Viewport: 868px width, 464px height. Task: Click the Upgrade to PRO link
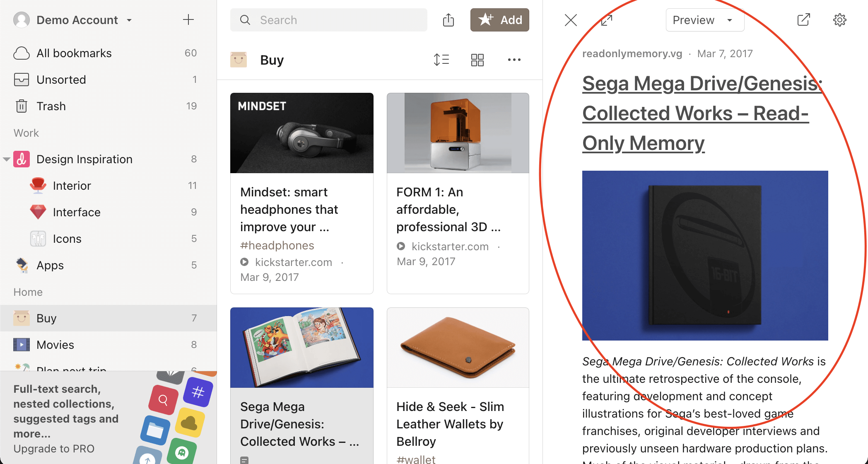click(x=54, y=449)
